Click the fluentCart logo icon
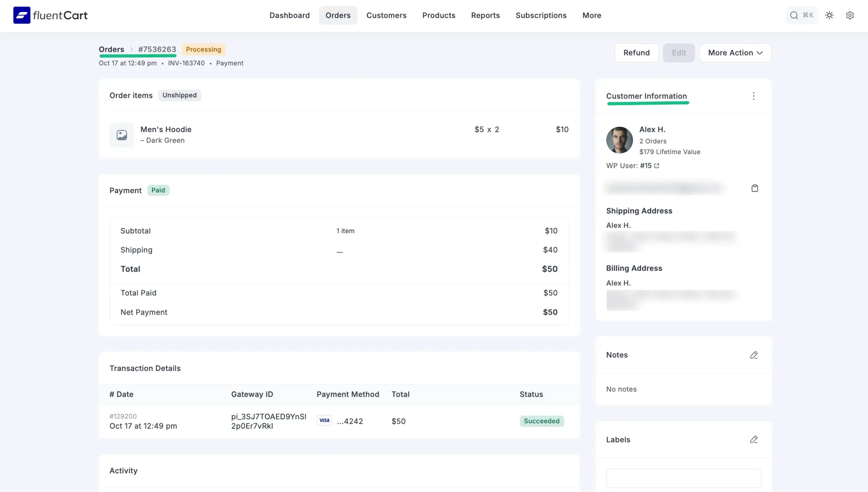This screenshot has width=868, height=492. click(x=22, y=15)
